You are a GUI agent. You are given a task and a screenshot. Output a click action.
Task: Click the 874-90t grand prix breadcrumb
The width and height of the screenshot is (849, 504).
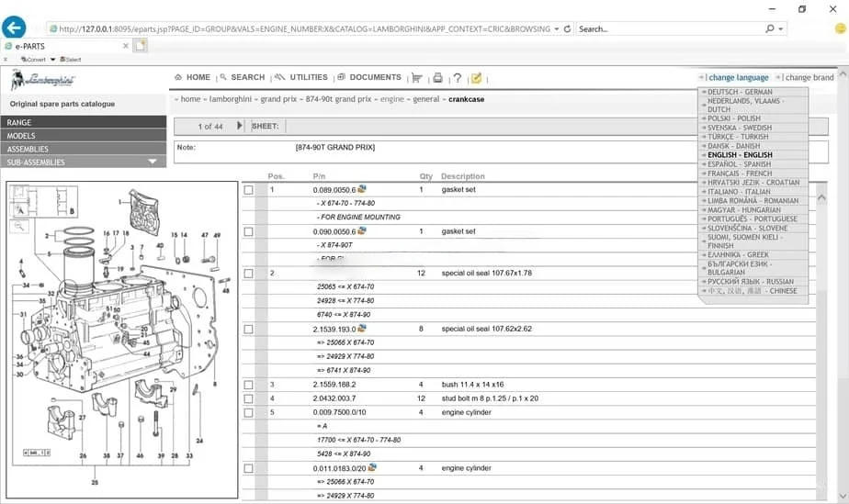(x=338, y=99)
